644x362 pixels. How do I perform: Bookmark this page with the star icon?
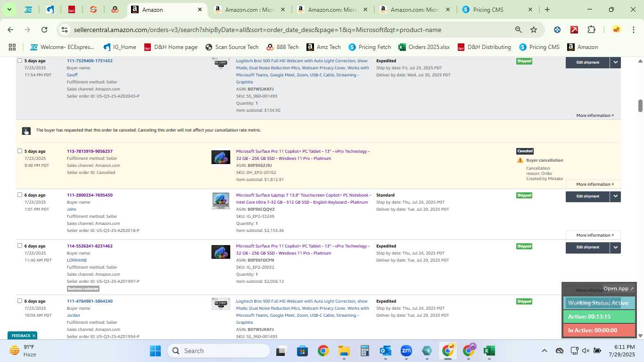(x=534, y=30)
